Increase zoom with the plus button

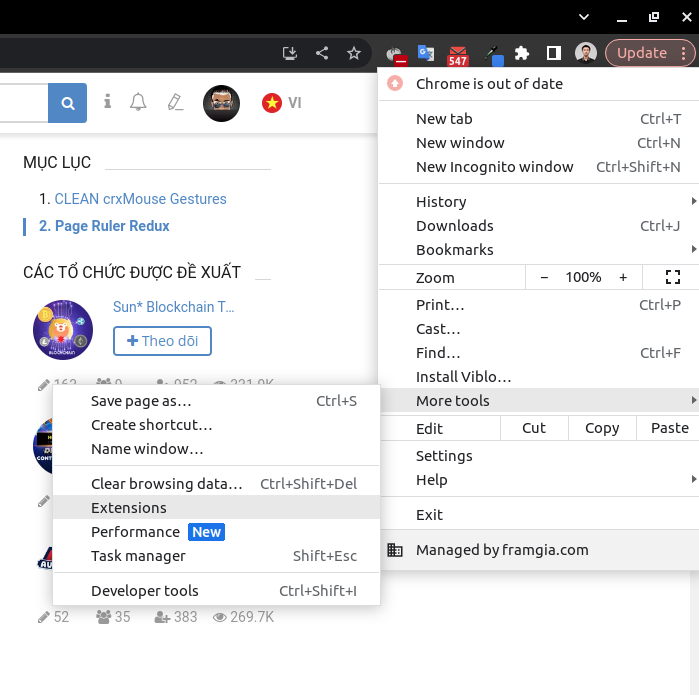click(623, 277)
